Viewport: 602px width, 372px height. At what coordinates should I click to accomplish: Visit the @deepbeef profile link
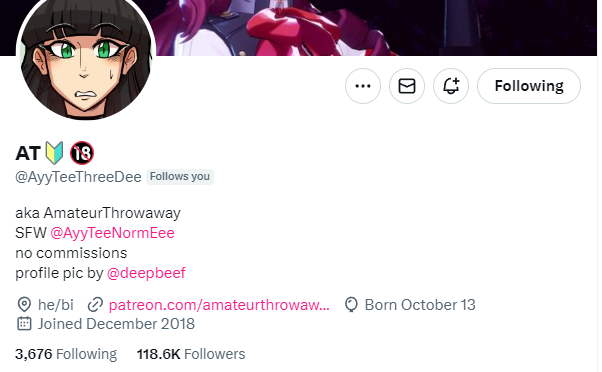[x=146, y=273]
